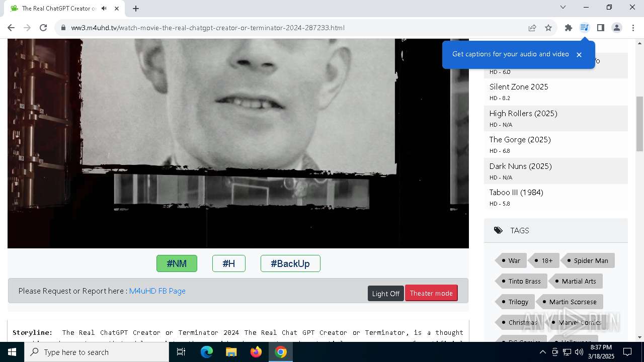
Task: Select the 18+ tag
Action: pyautogui.click(x=544, y=260)
